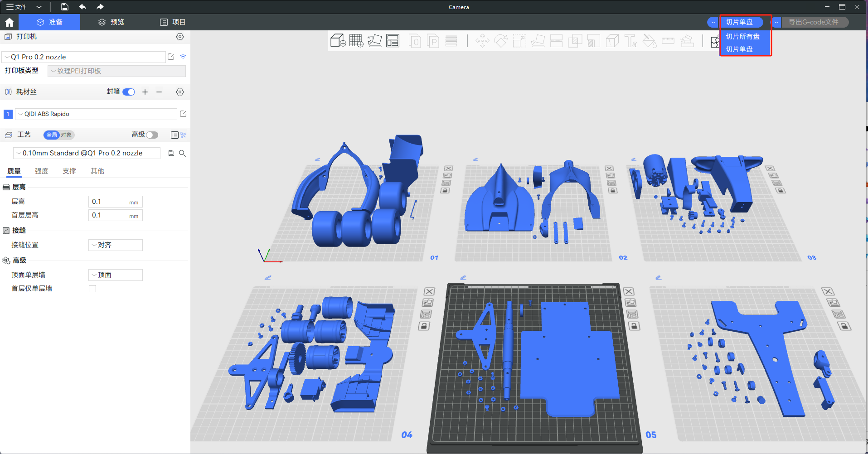This screenshot has height=454, width=868.
Task: Click the Arrange all objects icon
Action: (393, 41)
